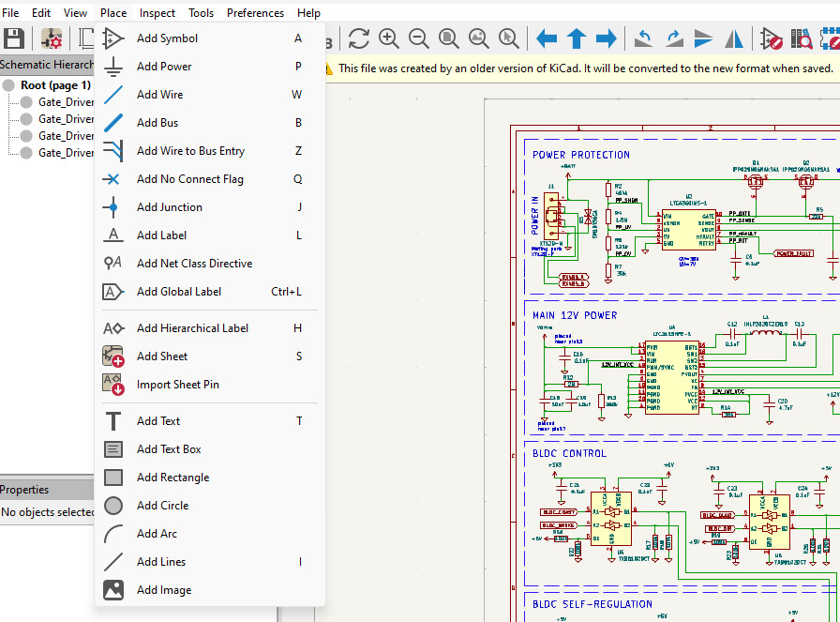The image size is (840, 622).
Task: Rotate clockwise toolbar icon
Action: [x=673, y=38]
